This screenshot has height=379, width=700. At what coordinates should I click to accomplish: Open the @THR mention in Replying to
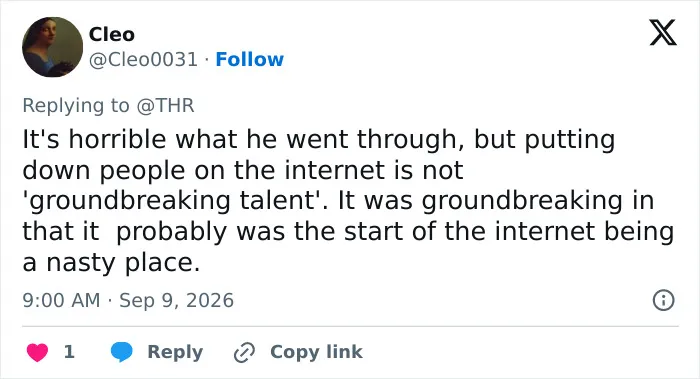165,106
